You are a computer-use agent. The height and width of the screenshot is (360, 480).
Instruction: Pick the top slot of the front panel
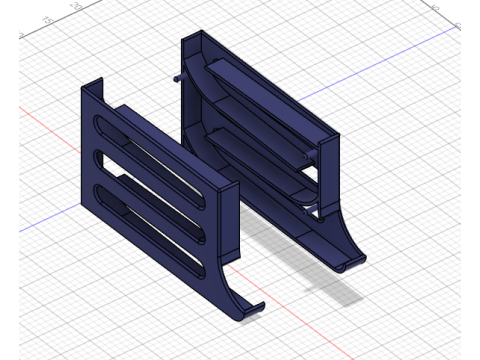150,162
